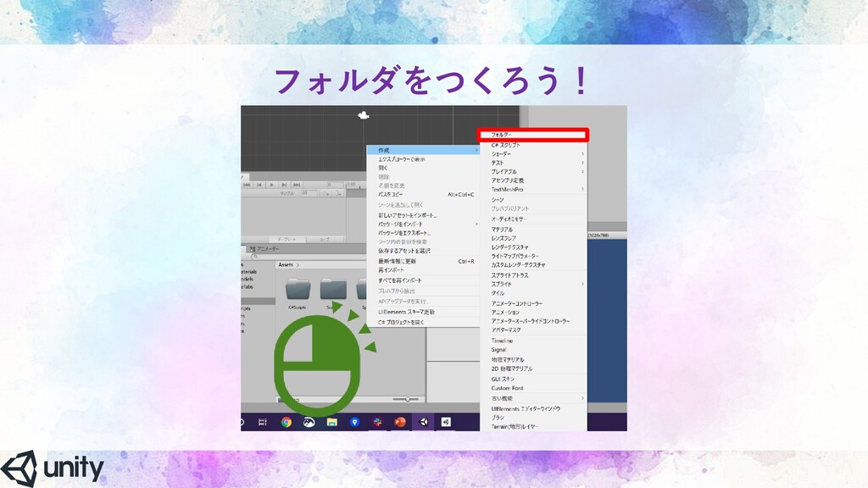Select マテリアル in the create submenu
868x488 pixels.
tap(533, 230)
